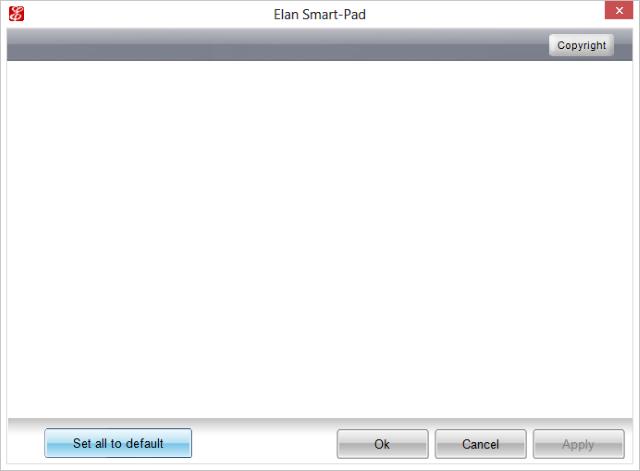Click the footer strip left of Ok

click(x=264, y=443)
